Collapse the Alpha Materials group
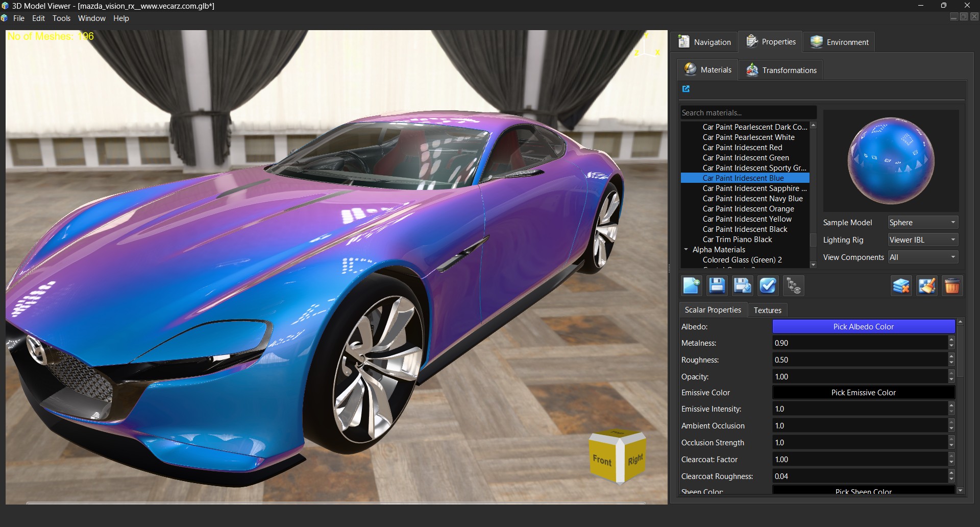Viewport: 980px width, 527px height. (x=686, y=250)
